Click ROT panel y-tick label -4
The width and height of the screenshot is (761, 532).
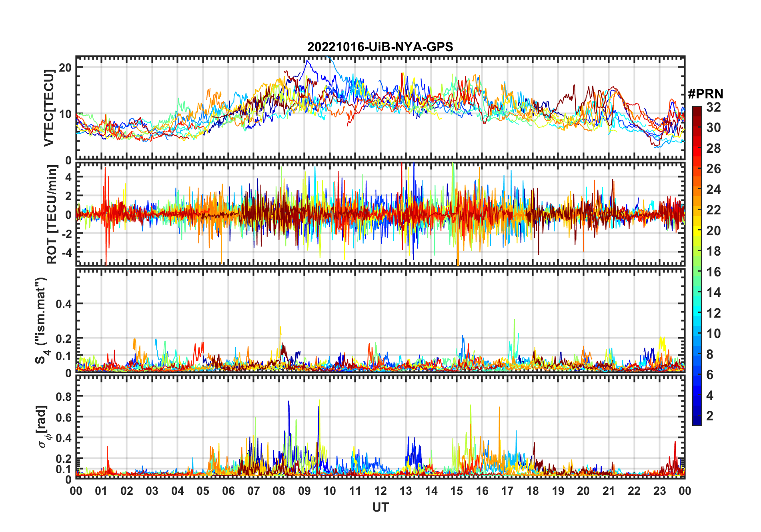point(67,252)
